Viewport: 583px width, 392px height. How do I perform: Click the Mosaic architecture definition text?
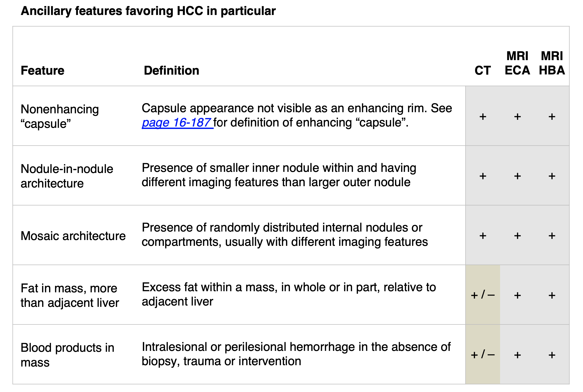point(285,235)
